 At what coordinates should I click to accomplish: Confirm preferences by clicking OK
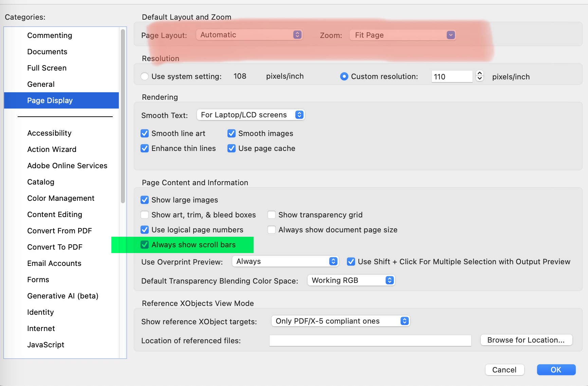tap(556, 370)
